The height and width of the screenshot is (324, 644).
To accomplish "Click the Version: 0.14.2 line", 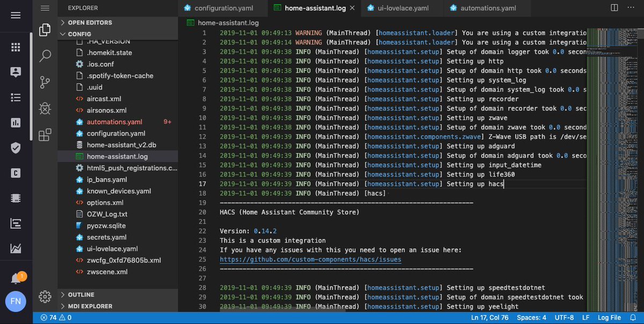I will [247, 231].
